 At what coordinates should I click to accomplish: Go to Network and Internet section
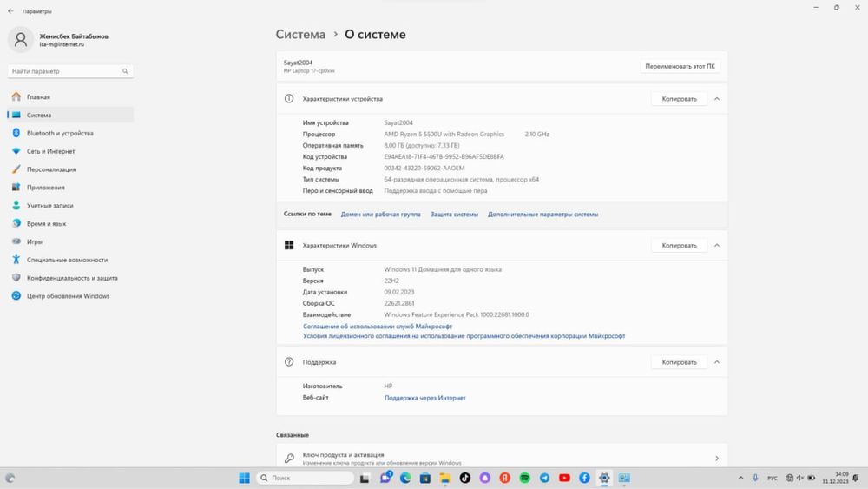(x=50, y=151)
